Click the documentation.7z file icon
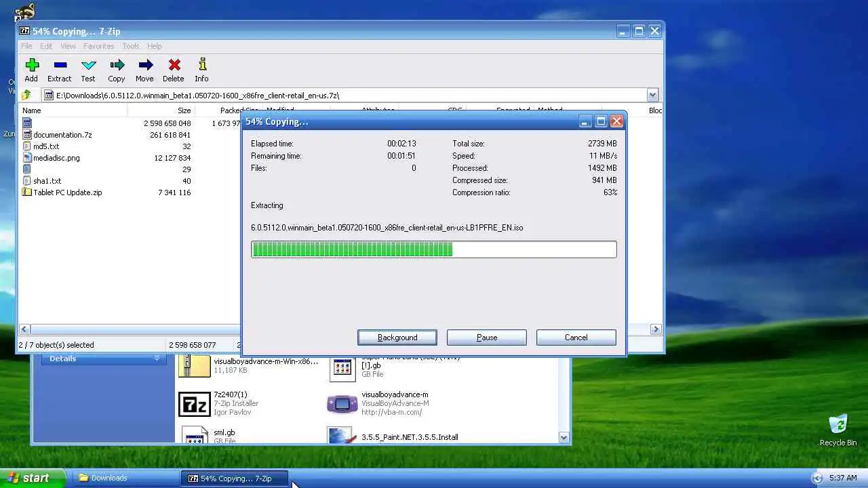The height and width of the screenshot is (488, 868). 27,135
